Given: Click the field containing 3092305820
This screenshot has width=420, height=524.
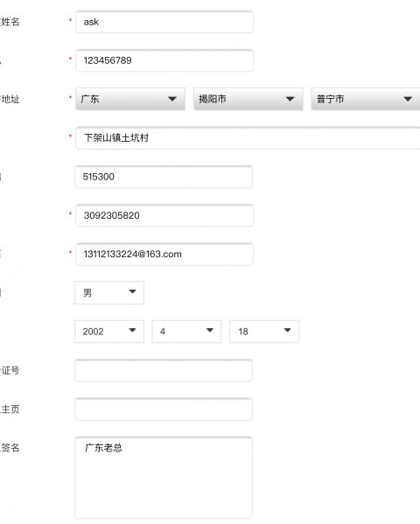Looking at the screenshot, I should pos(164,215).
